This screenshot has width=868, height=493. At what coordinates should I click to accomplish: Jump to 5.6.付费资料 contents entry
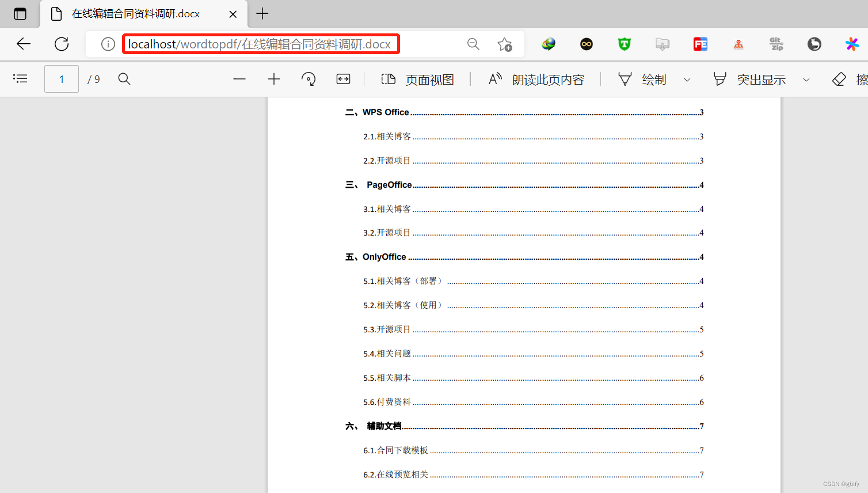(534, 402)
